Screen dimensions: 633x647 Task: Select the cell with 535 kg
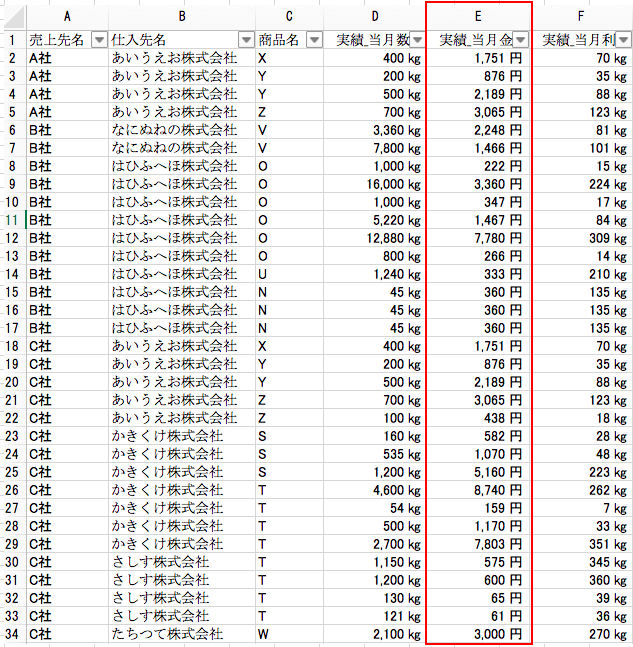375,454
